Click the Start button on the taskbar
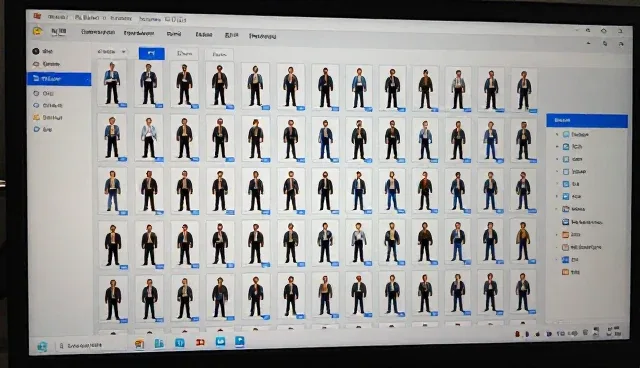 click(42, 346)
